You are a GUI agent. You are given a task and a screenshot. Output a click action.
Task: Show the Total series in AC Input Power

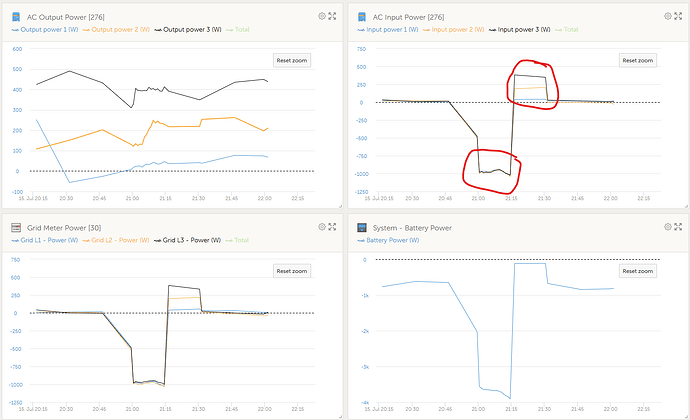click(x=570, y=30)
